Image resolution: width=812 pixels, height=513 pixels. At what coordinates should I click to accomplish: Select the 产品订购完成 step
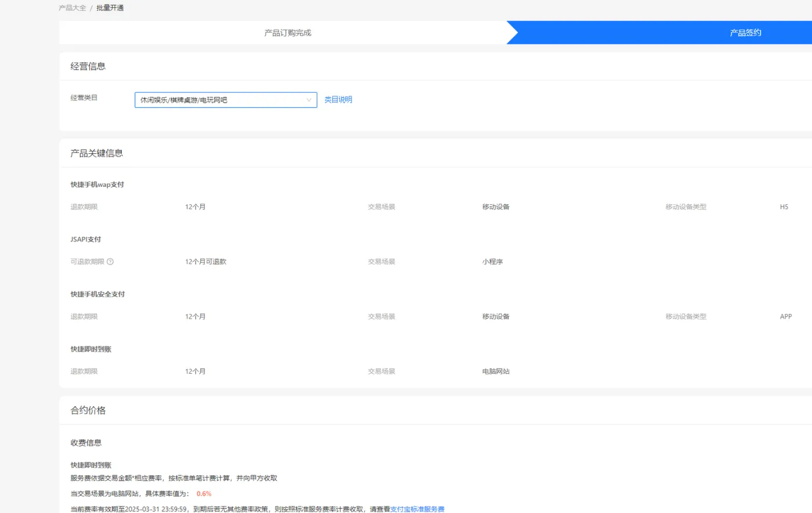[x=288, y=32]
